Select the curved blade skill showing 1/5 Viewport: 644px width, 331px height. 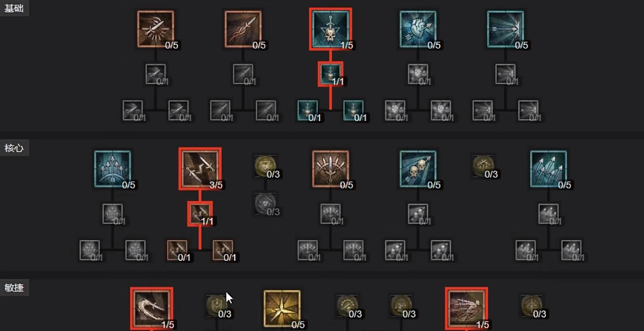tap(152, 309)
